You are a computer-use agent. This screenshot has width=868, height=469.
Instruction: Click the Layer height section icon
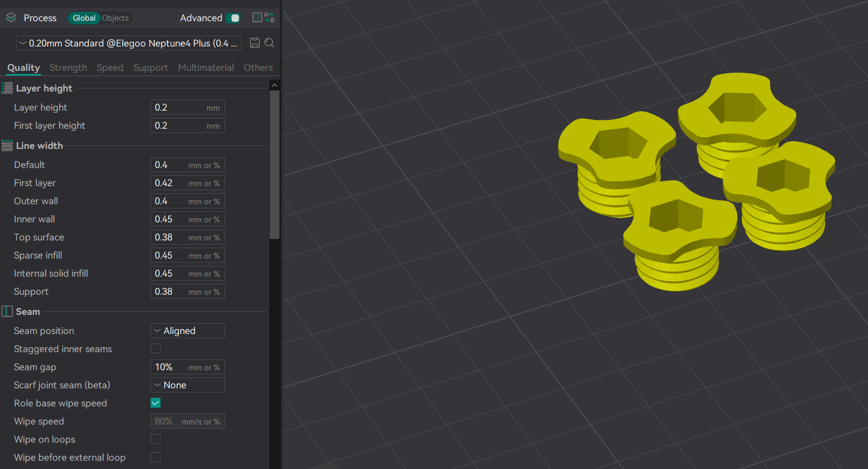point(7,87)
